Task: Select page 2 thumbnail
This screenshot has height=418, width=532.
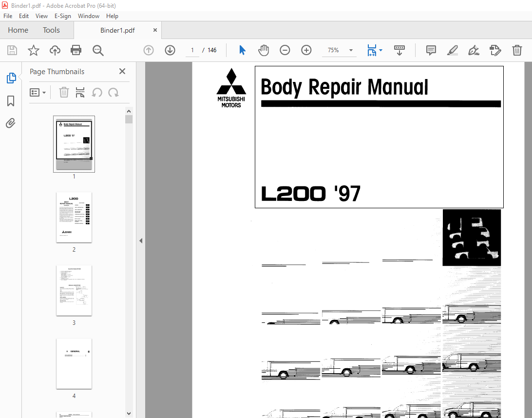Action: click(x=74, y=218)
